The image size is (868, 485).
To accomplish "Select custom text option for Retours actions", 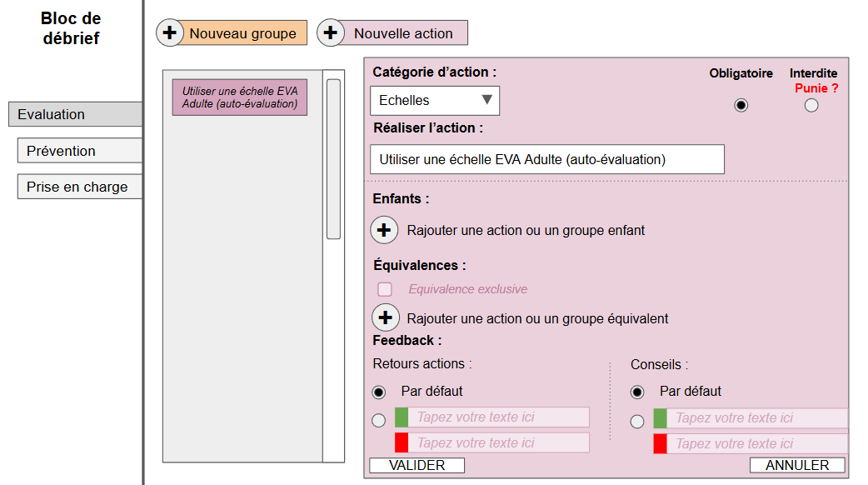I will [379, 421].
